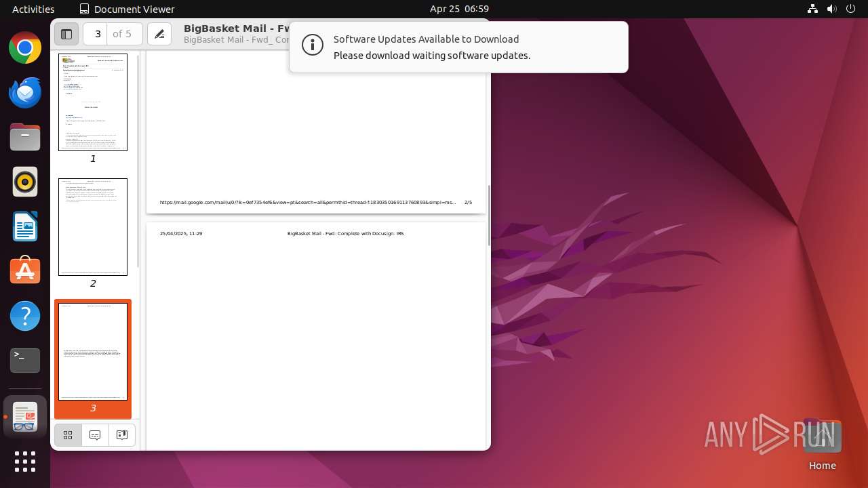The image size is (868, 488).
Task: Open the clock and calendar panel
Action: (x=459, y=9)
